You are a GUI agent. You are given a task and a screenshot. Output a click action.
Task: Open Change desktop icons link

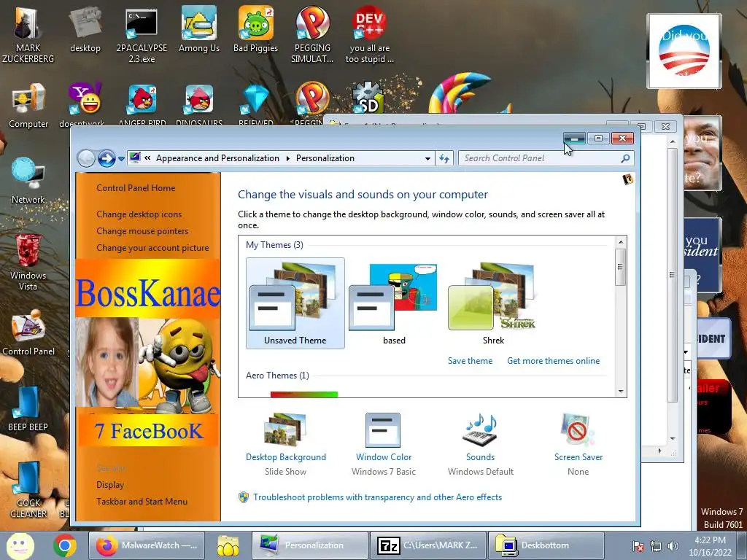click(139, 214)
